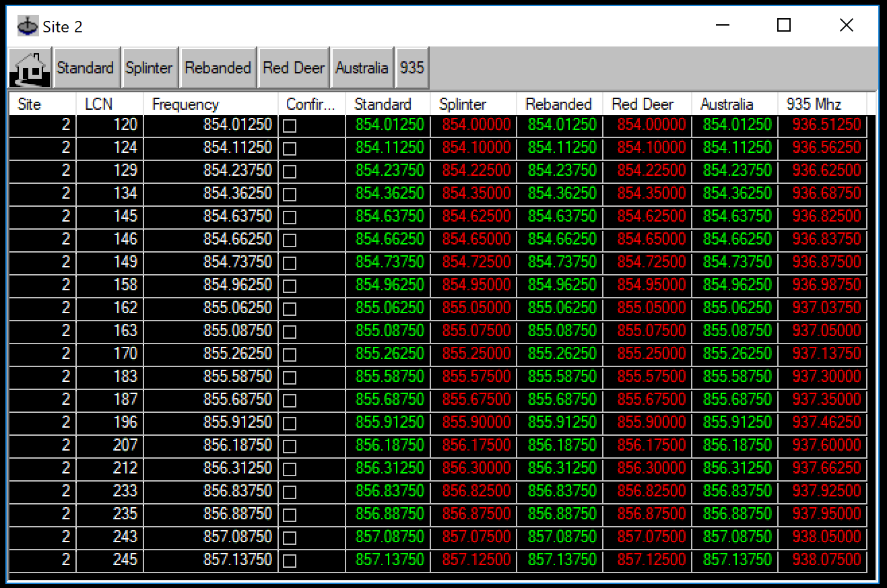Sort by the LCN column header
This screenshot has height=588, width=887.
click(110, 104)
